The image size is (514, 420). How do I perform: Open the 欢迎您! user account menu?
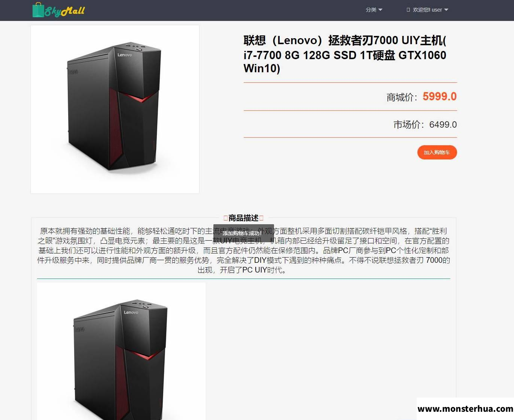(x=428, y=10)
